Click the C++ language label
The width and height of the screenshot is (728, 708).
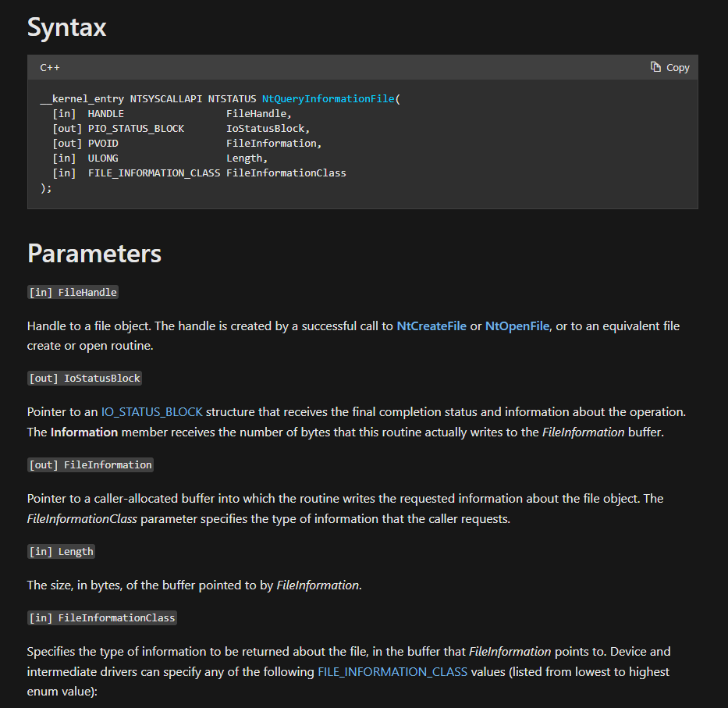50,68
